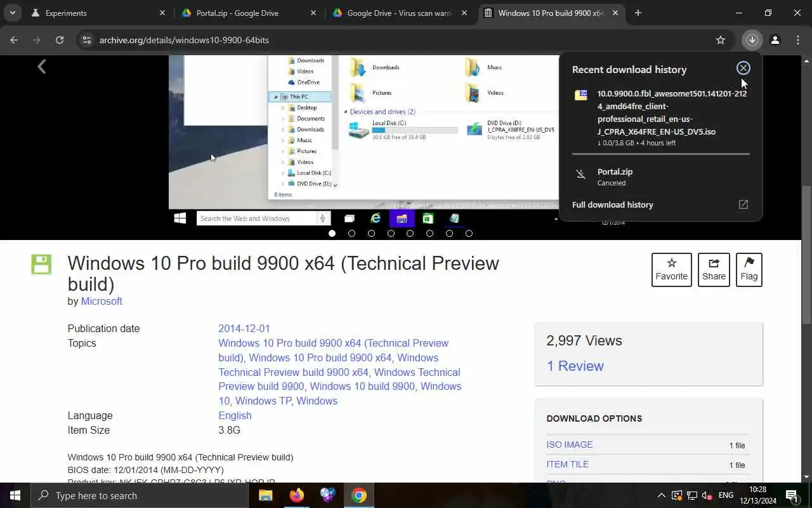Image resolution: width=812 pixels, height=508 pixels.
Task: Select the first carousel dot
Action: click(332, 233)
